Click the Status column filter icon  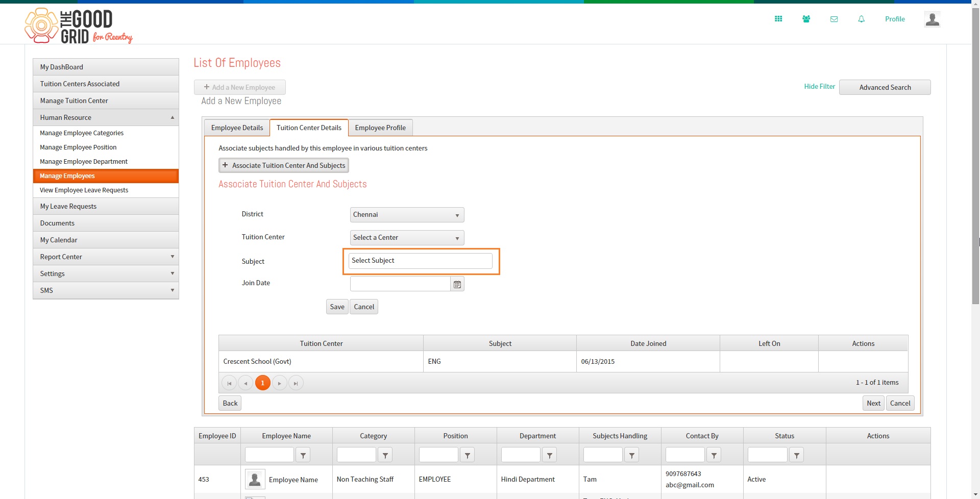pyautogui.click(x=797, y=455)
